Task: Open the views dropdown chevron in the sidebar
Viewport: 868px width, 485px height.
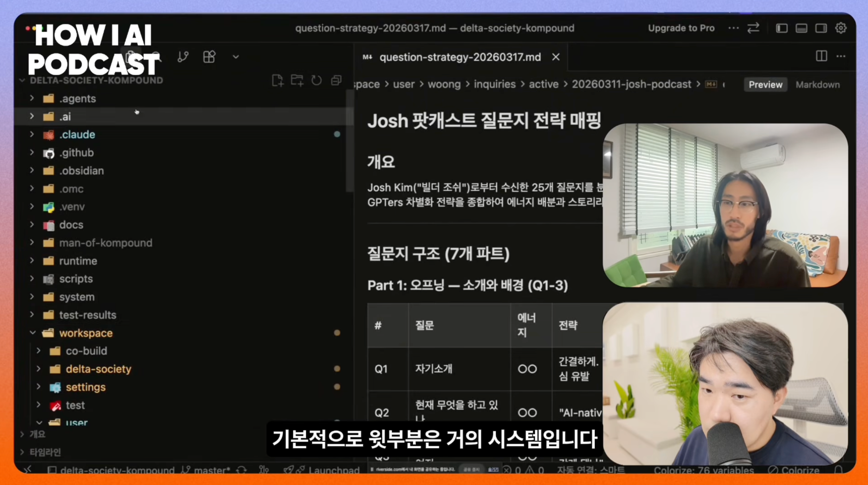Action: [236, 57]
